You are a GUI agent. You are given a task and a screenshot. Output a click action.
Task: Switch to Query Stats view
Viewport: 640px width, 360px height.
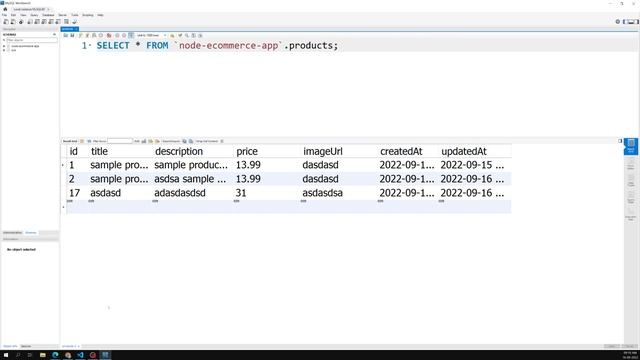[x=631, y=199]
